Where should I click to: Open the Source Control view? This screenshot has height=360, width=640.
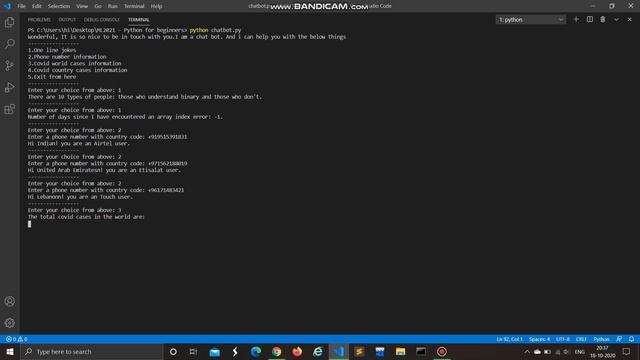pyautogui.click(x=9, y=65)
